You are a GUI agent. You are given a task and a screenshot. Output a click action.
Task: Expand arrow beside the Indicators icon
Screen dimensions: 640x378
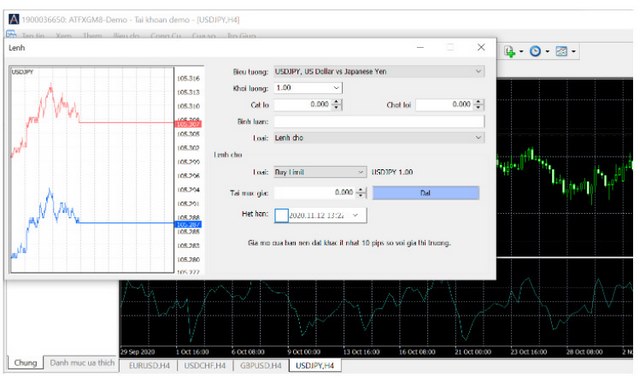[521, 51]
